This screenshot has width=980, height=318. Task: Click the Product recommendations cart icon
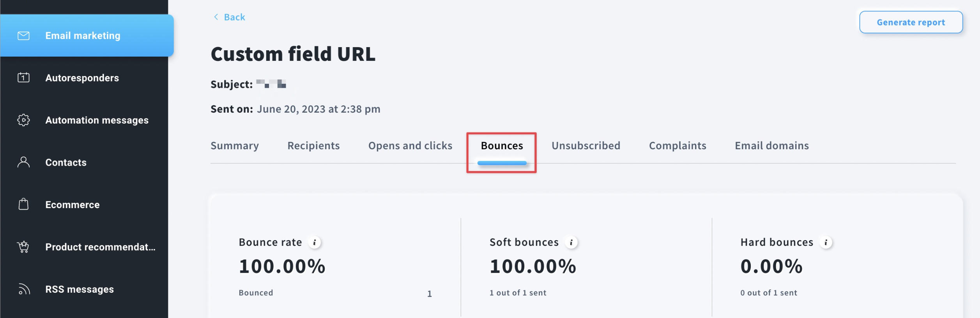pyautogui.click(x=23, y=247)
